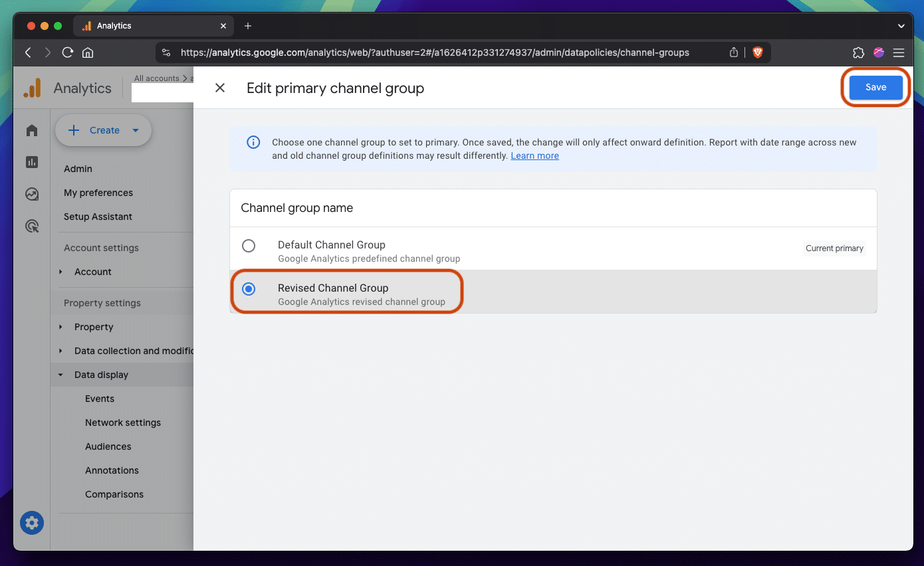Open the browser extensions puzzle icon
This screenshot has height=566, width=924.
(858, 52)
